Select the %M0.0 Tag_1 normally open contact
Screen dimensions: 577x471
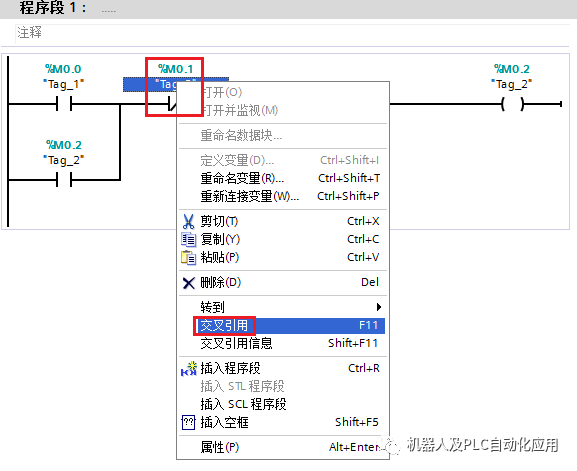click(x=64, y=104)
